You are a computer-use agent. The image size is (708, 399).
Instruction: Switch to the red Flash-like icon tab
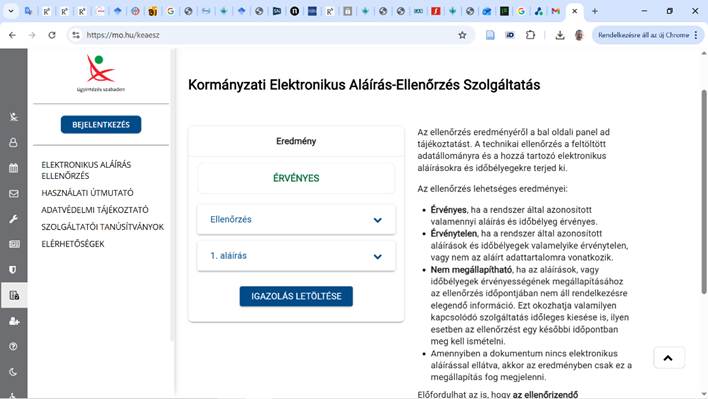click(435, 11)
